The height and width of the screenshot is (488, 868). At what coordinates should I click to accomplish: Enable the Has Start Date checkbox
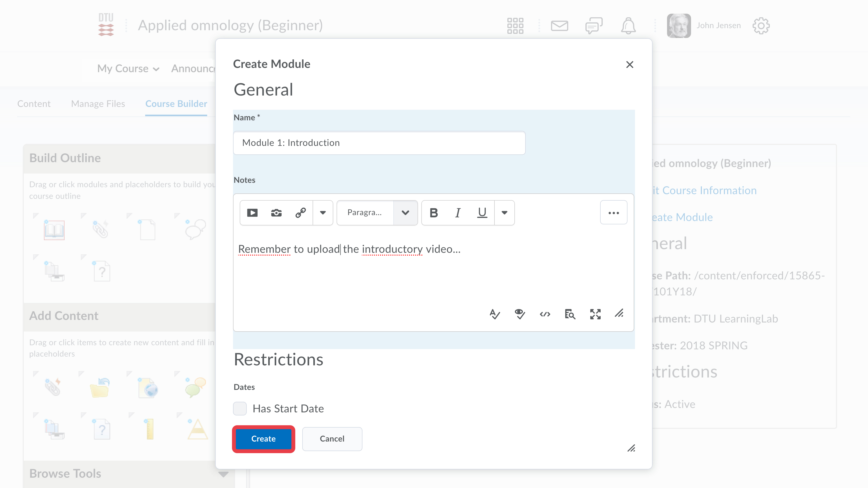click(240, 408)
